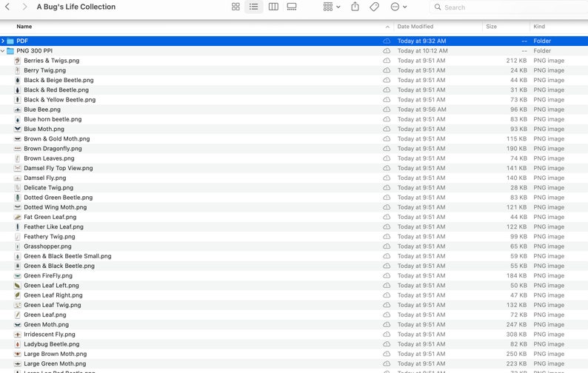Select the PNG 300 PPI folder icon
588x373 pixels.
(x=10, y=51)
